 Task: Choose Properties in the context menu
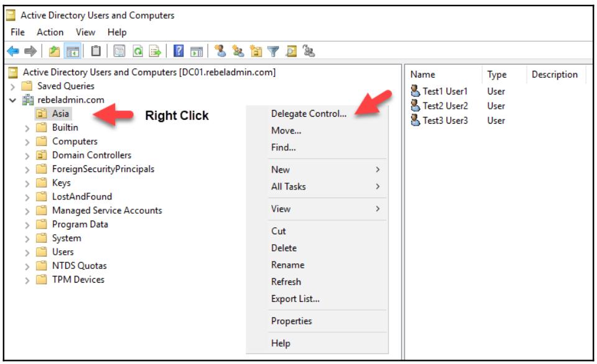[291, 321]
